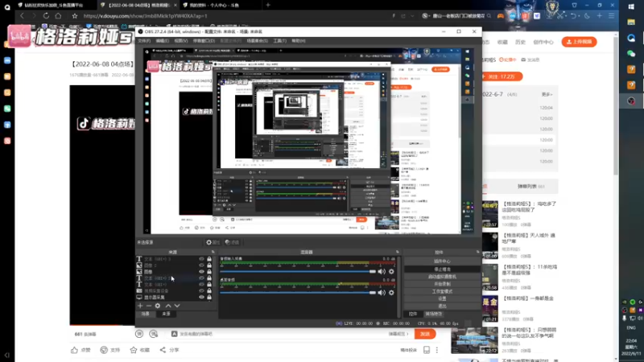Click the 属性 gear button above the sources panel

pos(213,243)
